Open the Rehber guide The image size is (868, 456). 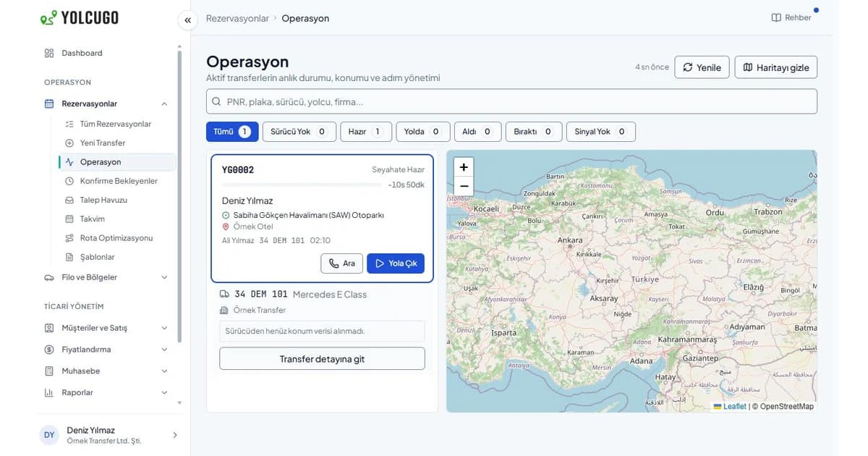point(791,17)
